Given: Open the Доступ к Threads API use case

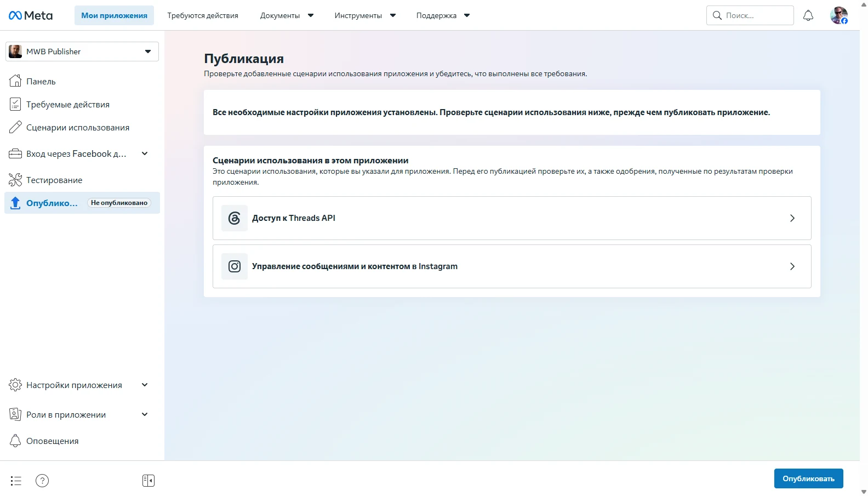Looking at the screenshot, I should click(x=512, y=218).
